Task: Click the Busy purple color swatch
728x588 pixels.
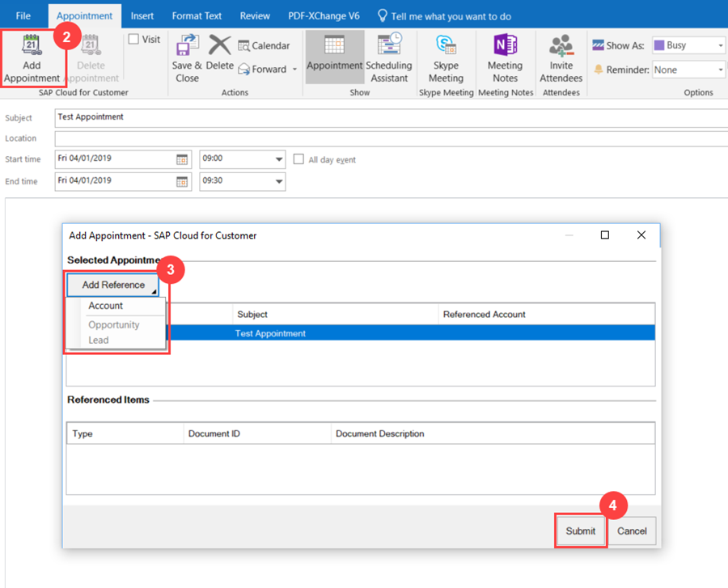Action: [x=658, y=45]
